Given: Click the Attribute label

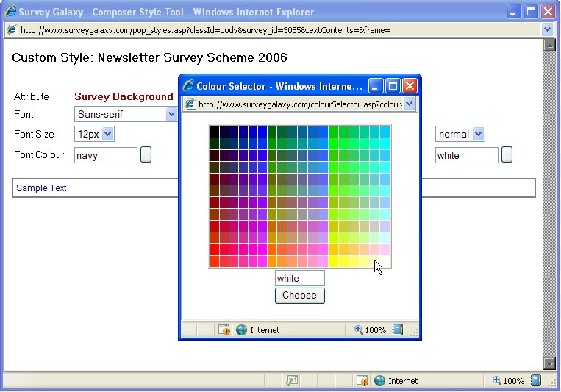Looking at the screenshot, I should point(32,96).
